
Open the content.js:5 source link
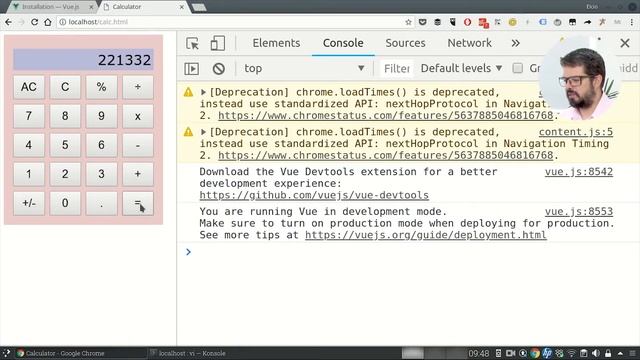point(576,132)
